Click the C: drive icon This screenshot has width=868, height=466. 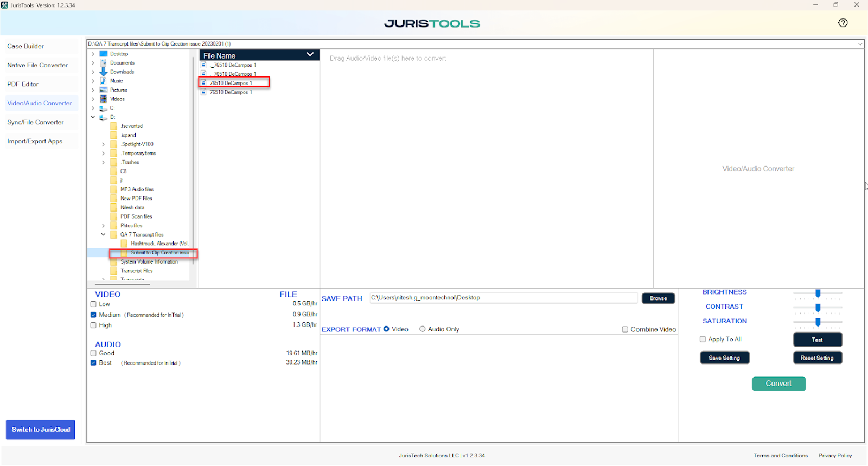pos(104,108)
